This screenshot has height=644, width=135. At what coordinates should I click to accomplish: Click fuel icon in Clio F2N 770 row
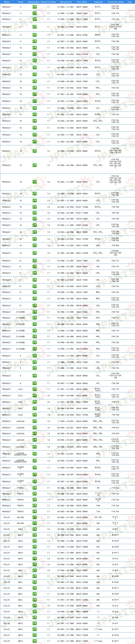point(35,389)
